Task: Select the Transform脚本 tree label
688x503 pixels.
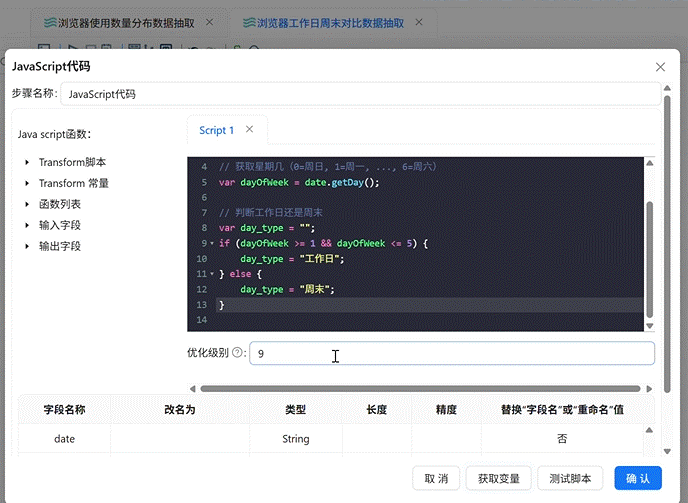Action: point(72,162)
